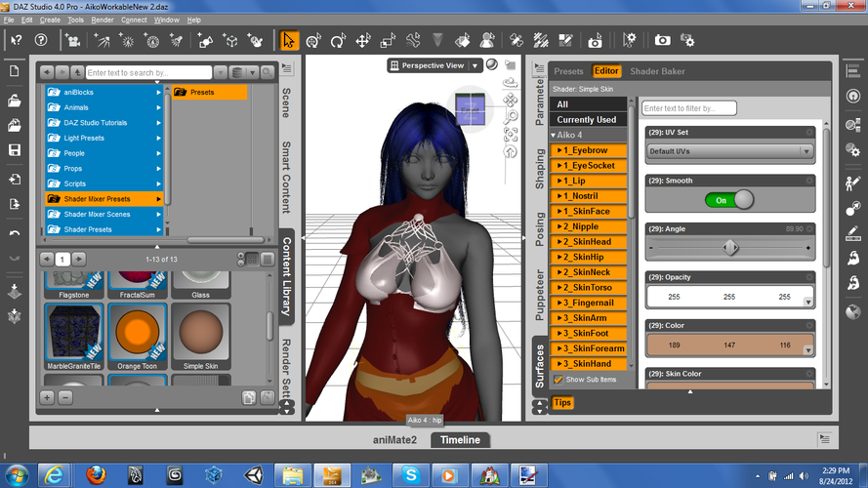Select the People folder
Image resolution: width=868 pixels, height=488 pixels.
(103, 153)
